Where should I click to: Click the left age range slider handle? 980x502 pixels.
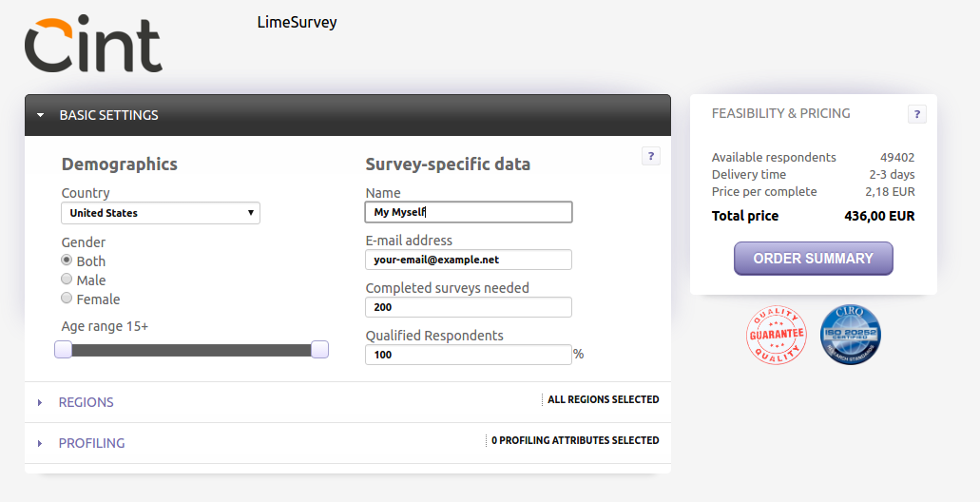pos(64,350)
